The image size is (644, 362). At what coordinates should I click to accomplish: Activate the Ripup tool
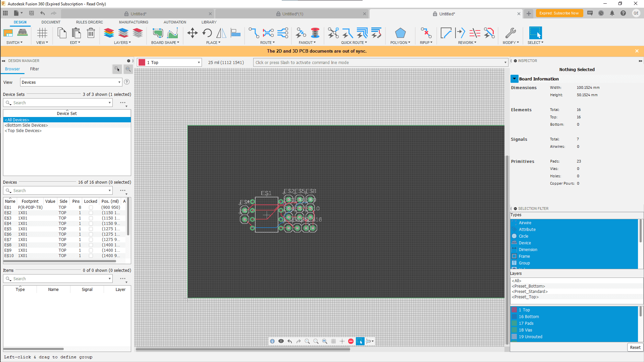(426, 33)
